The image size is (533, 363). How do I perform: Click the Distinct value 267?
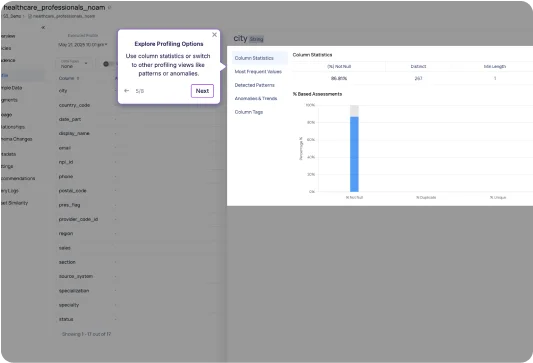click(418, 78)
